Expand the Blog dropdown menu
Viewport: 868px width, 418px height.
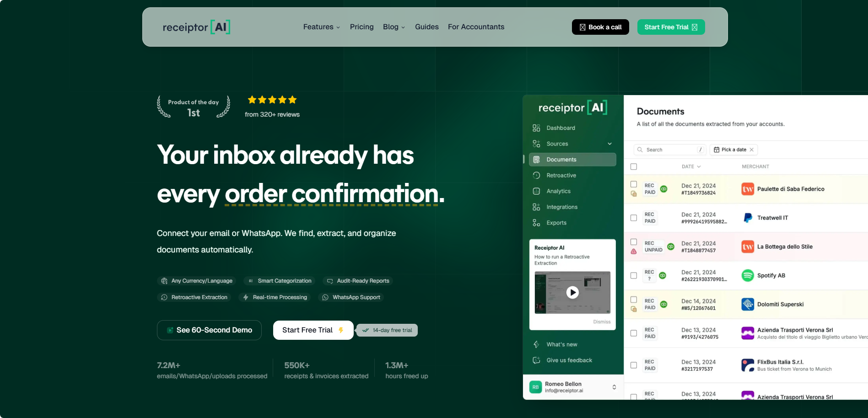(394, 27)
